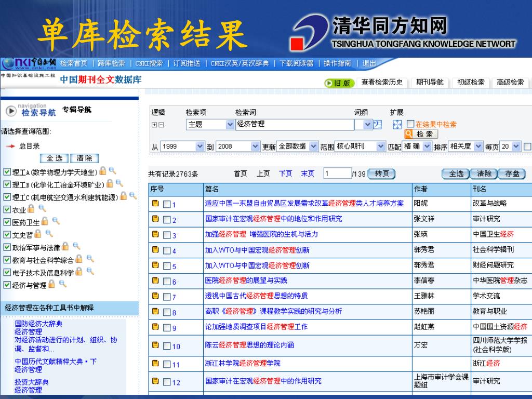Image resolution: width=532 pixels, height=399 pixels.
Task: Click the yellow document icon in row 1
Action: point(155,203)
